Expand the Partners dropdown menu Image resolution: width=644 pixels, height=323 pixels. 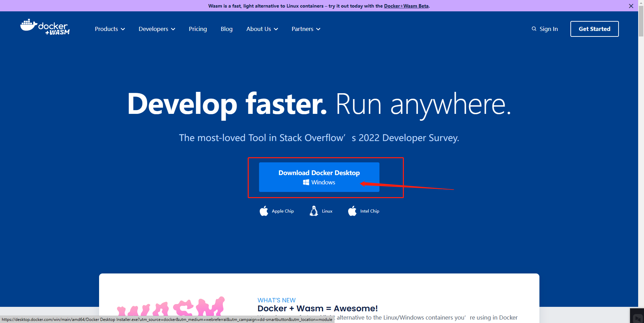pyautogui.click(x=306, y=29)
